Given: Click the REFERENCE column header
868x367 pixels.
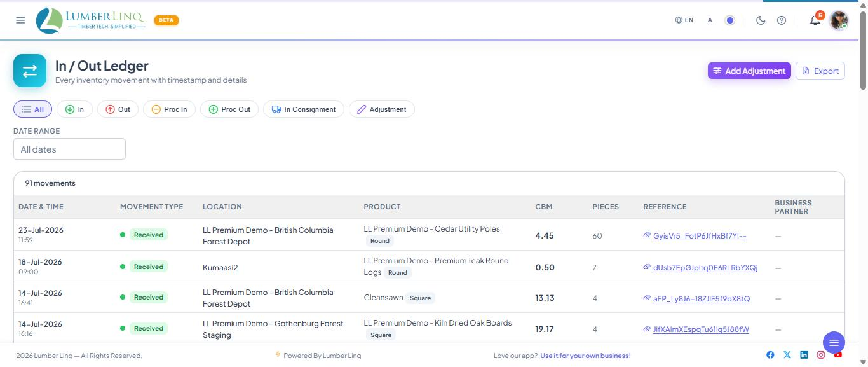Looking at the screenshot, I should (665, 207).
